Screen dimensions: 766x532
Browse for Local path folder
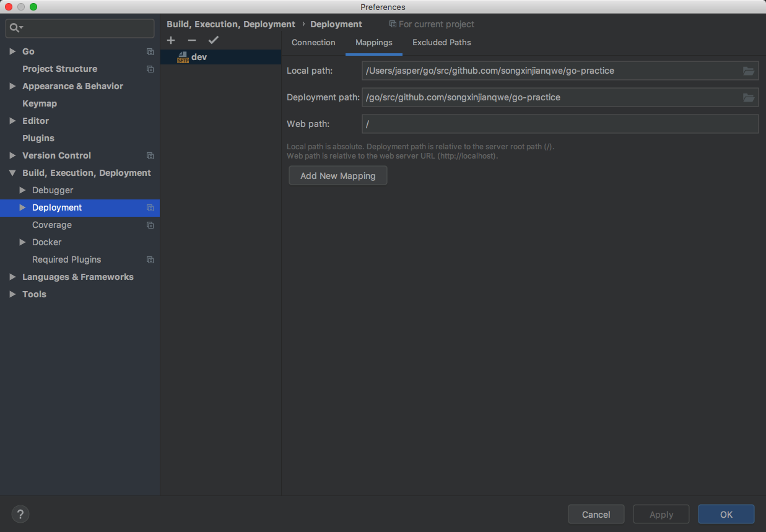(x=749, y=71)
